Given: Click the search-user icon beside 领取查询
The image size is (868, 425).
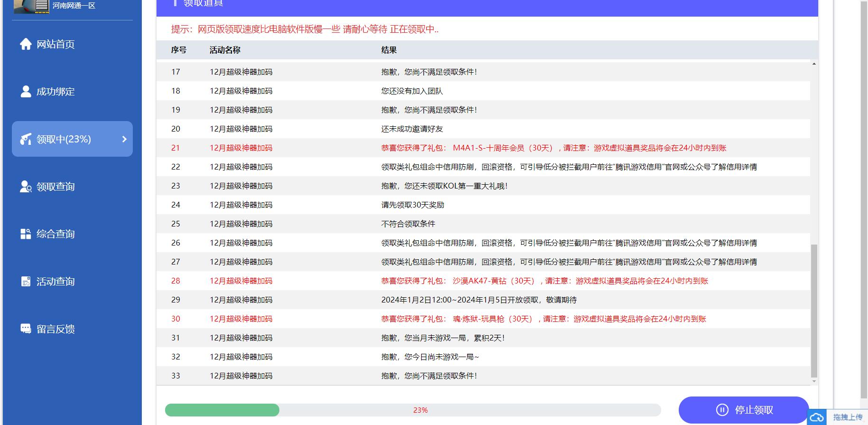Looking at the screenshot, I should point(26,187).
